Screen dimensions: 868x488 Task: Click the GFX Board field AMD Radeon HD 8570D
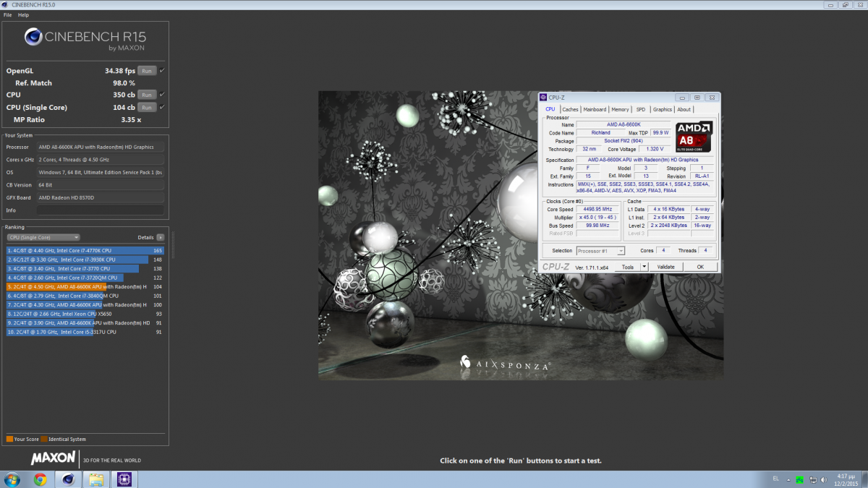point(101,197)
